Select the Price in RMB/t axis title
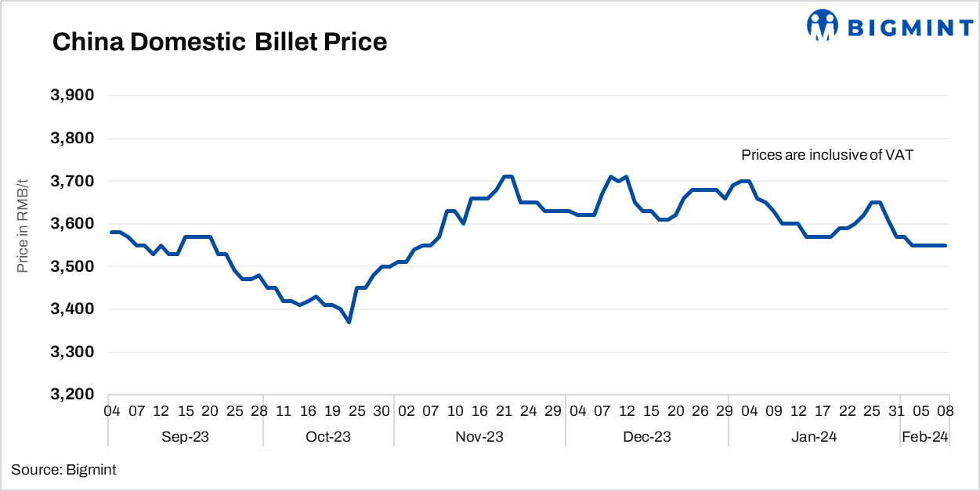This screenshot has width=980, height=491. point(22,224)
